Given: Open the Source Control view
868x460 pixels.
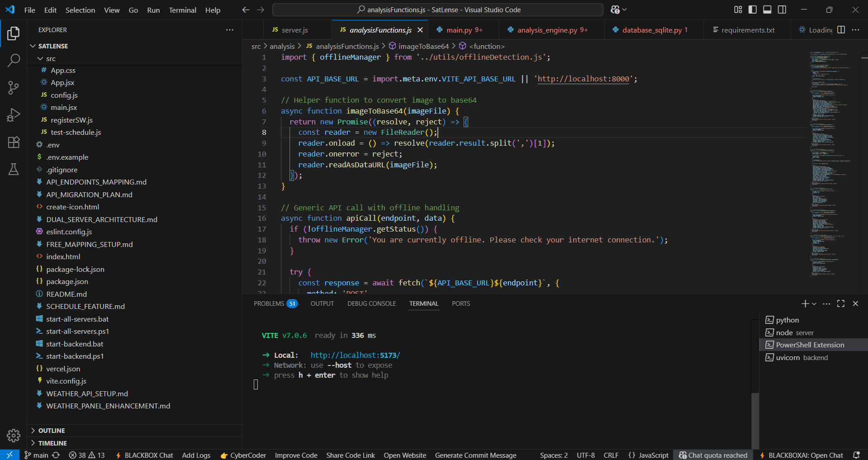Looking at the screenshot, I should click(x=14, y=88).
